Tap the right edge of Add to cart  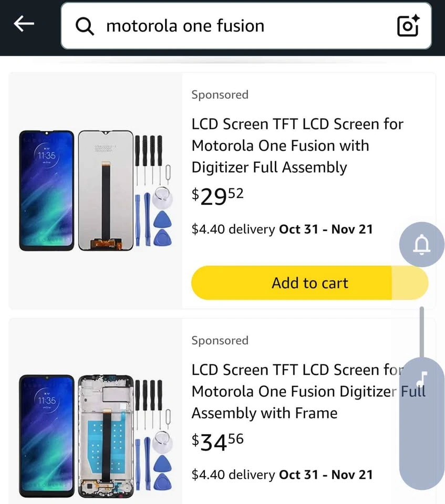coord(410,283)
